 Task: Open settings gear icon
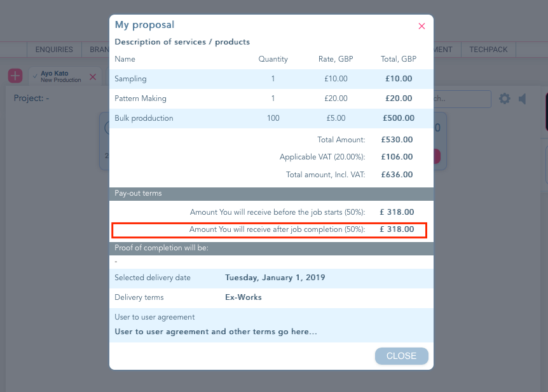504,98
